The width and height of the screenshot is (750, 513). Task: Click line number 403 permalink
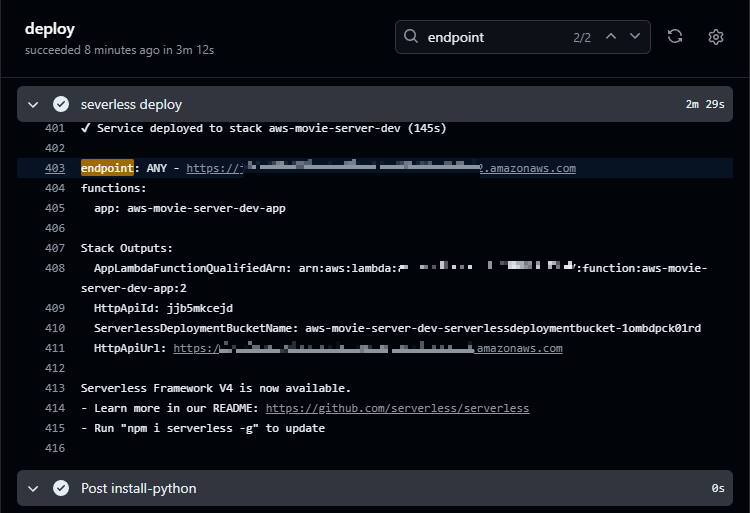click(55, 168)
